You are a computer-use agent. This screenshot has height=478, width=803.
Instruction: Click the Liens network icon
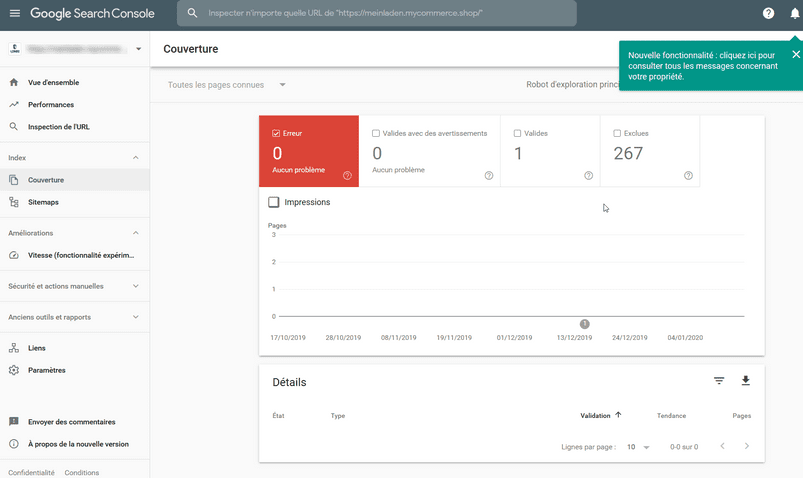[x=14, y=348]
